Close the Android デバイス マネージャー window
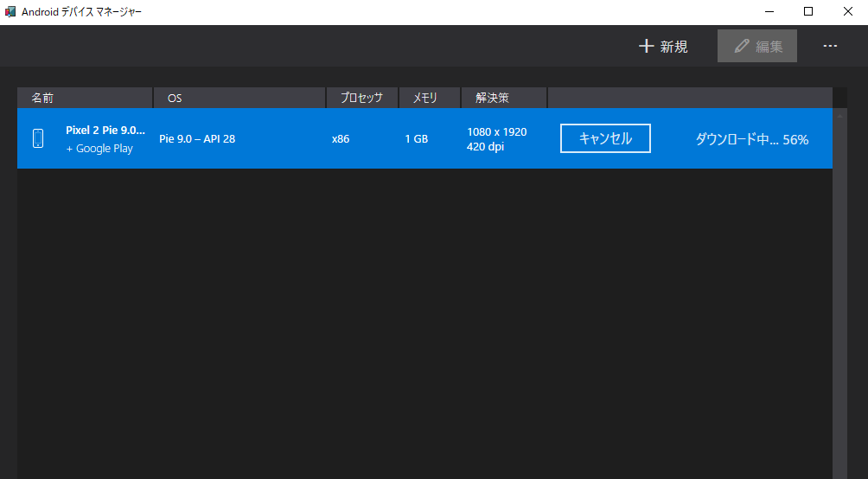 848,11
